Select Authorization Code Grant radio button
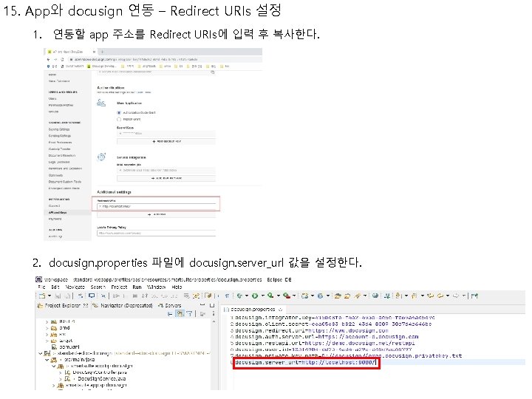The image size is (532, 399). click(119, 112)
